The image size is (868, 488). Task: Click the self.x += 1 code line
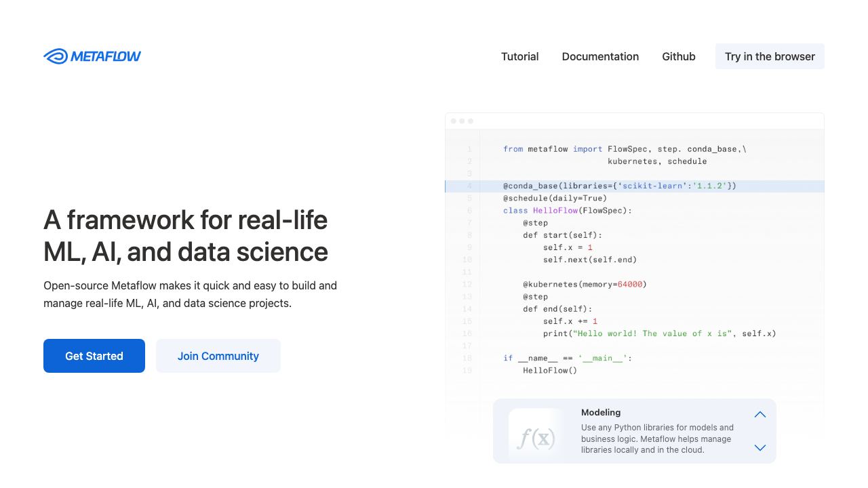[x=570, y=321]
